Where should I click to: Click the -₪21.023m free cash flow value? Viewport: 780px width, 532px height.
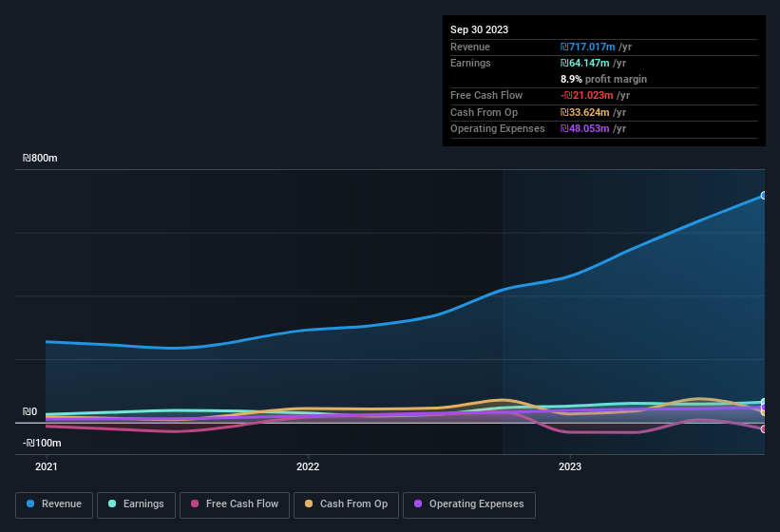click(587, 95)
